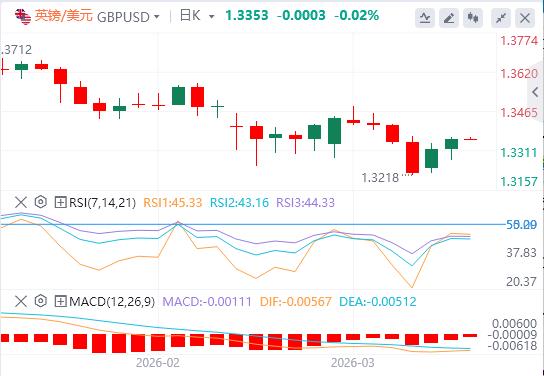The image size is (544, 376).
Task: Select the 2026-03 date axis marker
Action: coord(352,363)
